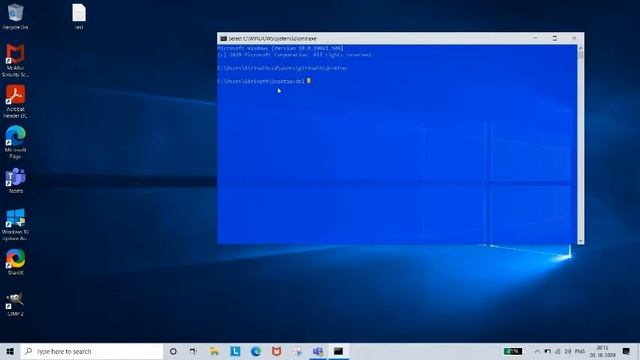The height and width of the screenshot is (360, 640).
Task: Click the Command Prompt scroll-down arrow
Action: click(x=580, y=241)
